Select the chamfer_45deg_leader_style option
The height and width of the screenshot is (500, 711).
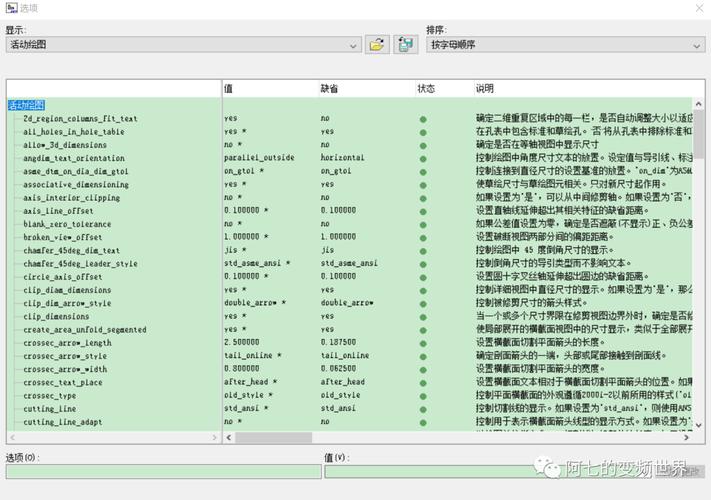point(80,263)
